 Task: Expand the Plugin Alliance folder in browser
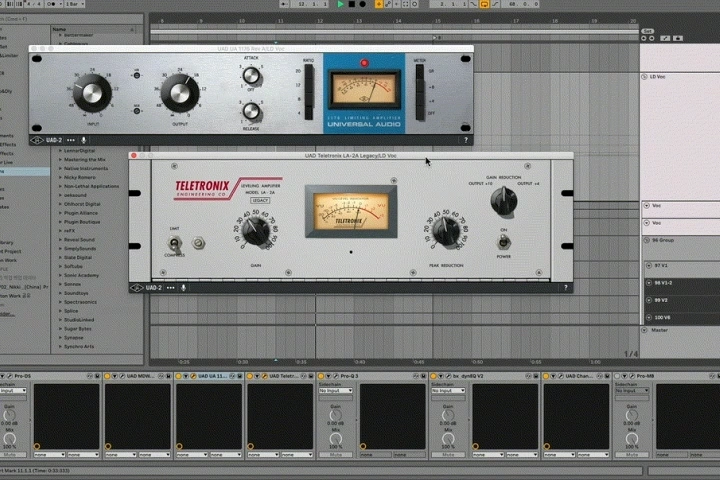coord(60,213)
